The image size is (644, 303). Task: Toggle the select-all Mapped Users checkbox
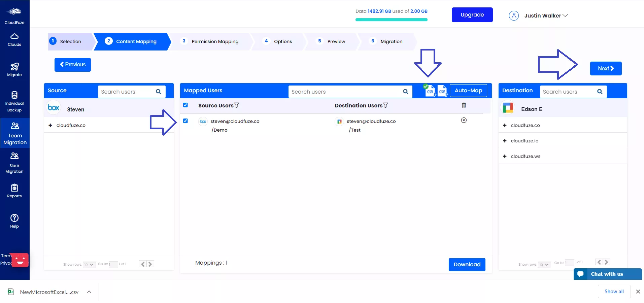[185, 105]
